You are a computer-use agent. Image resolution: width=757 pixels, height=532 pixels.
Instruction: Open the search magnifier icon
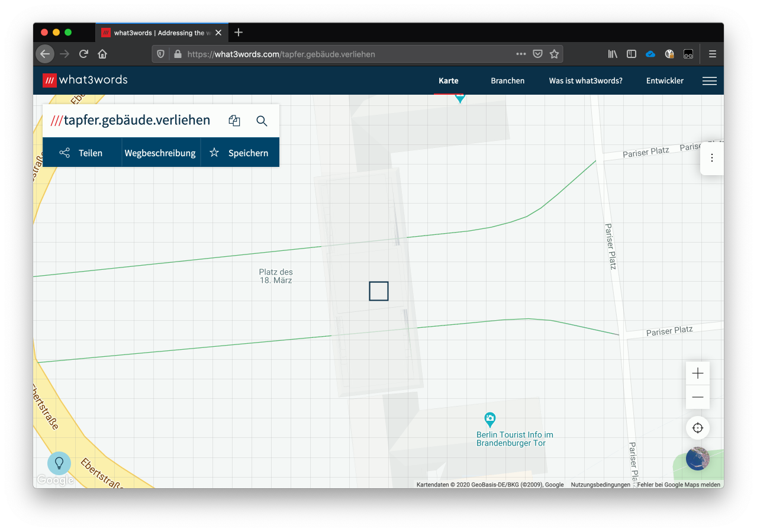(262, 121)
